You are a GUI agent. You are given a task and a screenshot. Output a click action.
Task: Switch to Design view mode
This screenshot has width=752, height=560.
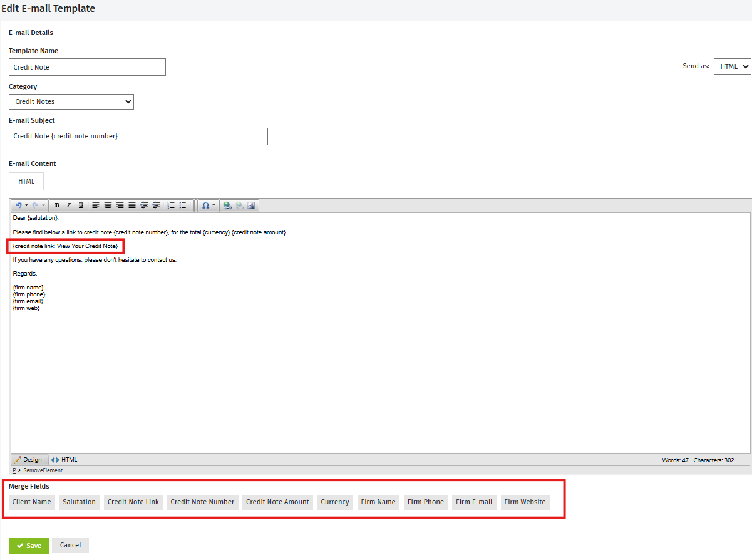29,460
